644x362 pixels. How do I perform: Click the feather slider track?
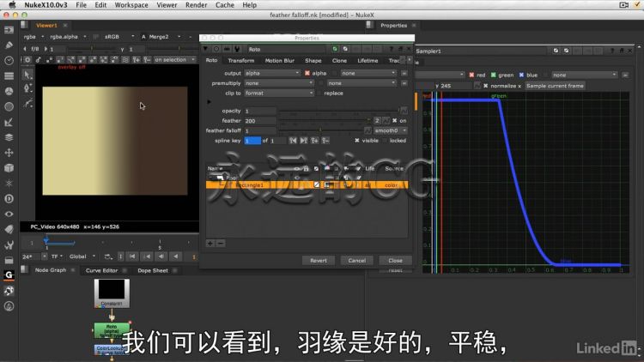325,121
